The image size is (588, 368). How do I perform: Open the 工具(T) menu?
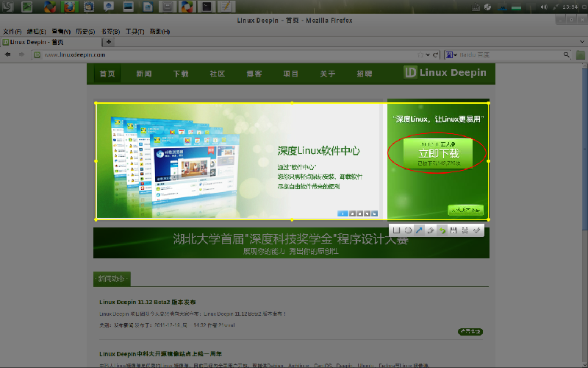(135, 32)
